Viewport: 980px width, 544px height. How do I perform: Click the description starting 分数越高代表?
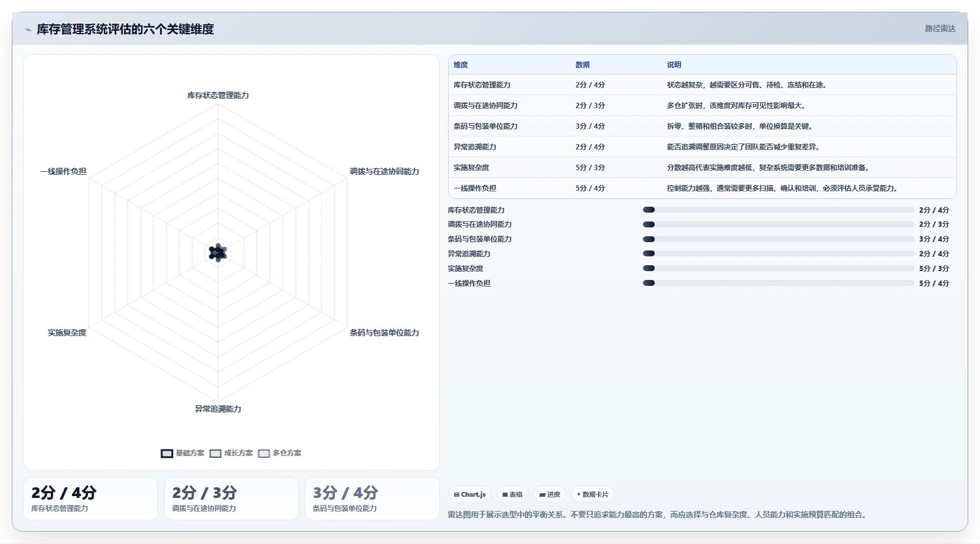tap(769, 168)
